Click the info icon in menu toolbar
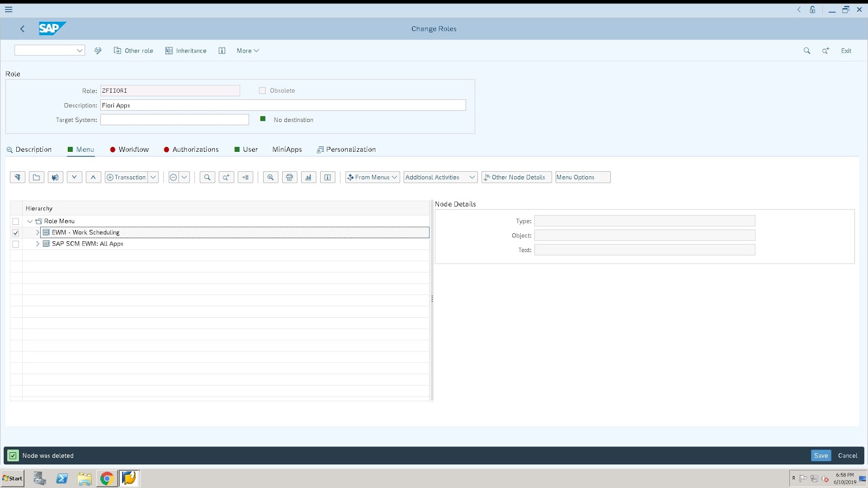This screenshot has height=488, width=868. click(328, 177)
